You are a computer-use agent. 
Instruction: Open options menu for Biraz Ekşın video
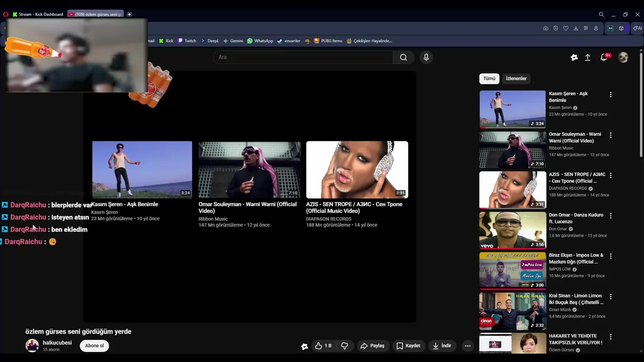click(x=611, y=256)
